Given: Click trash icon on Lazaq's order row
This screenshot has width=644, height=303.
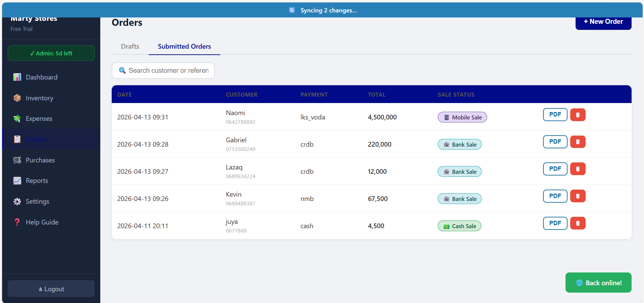Looking at the screenshot, I should [578, 169].
